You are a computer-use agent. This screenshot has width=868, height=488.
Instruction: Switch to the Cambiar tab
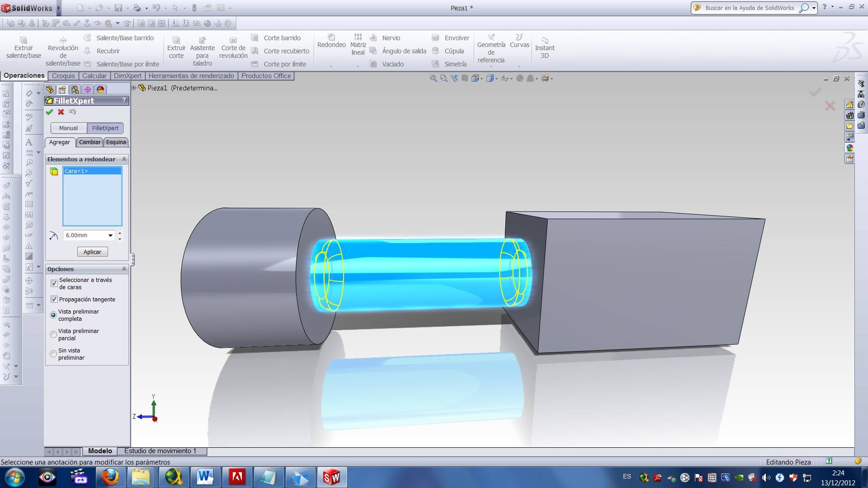click(90, 142)
